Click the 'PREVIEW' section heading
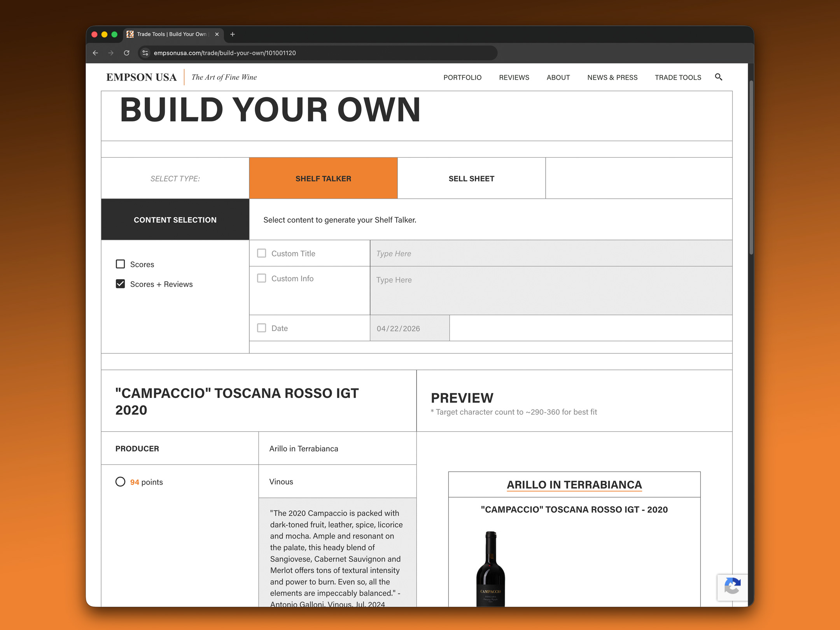The height and width of the screenshot is (630, 840). coord(462,398)
